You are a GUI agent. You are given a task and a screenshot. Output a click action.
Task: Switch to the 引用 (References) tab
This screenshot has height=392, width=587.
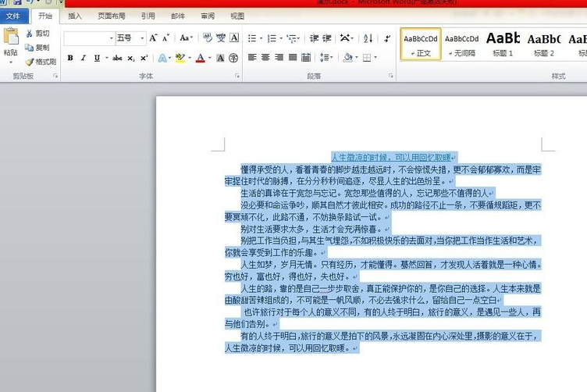[148, 16]
